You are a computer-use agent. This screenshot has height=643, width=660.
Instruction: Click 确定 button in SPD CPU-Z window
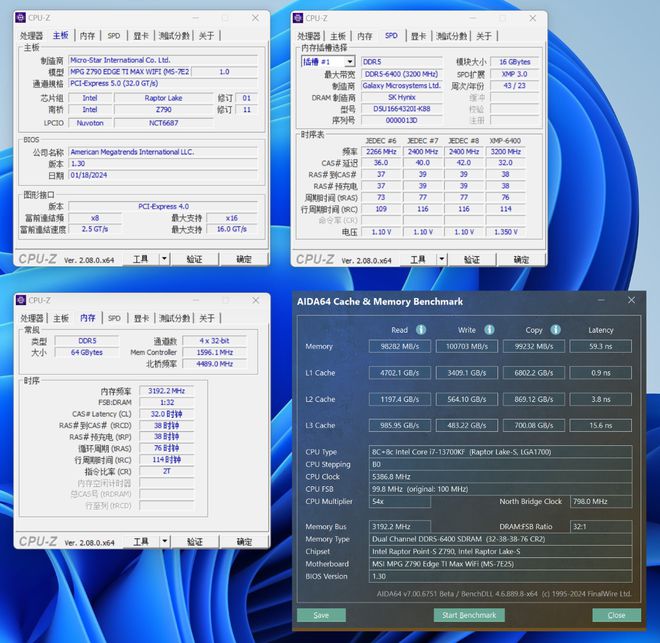pos(521,259)
